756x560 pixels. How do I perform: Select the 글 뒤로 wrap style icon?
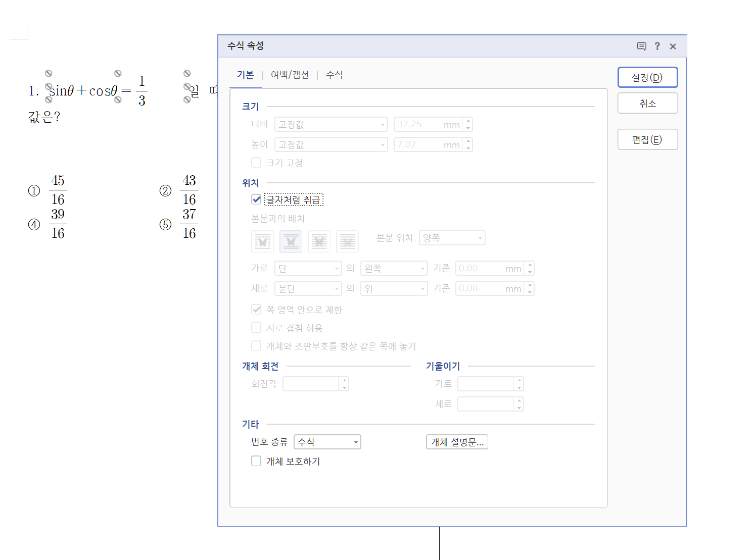point(348,241)
